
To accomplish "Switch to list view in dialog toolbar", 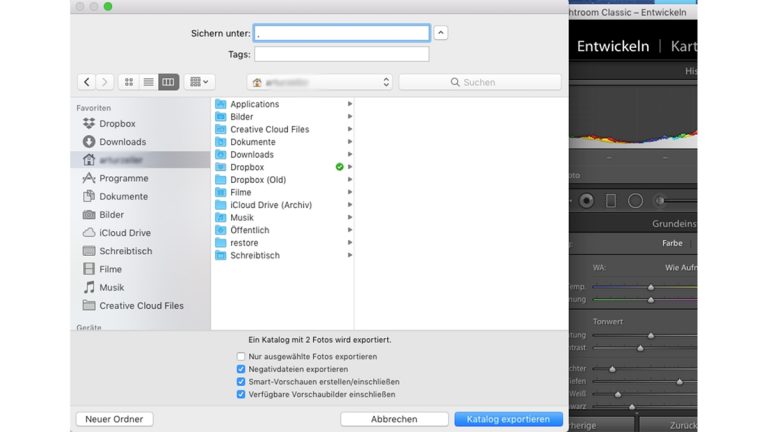I will click(x=148, y=82).
